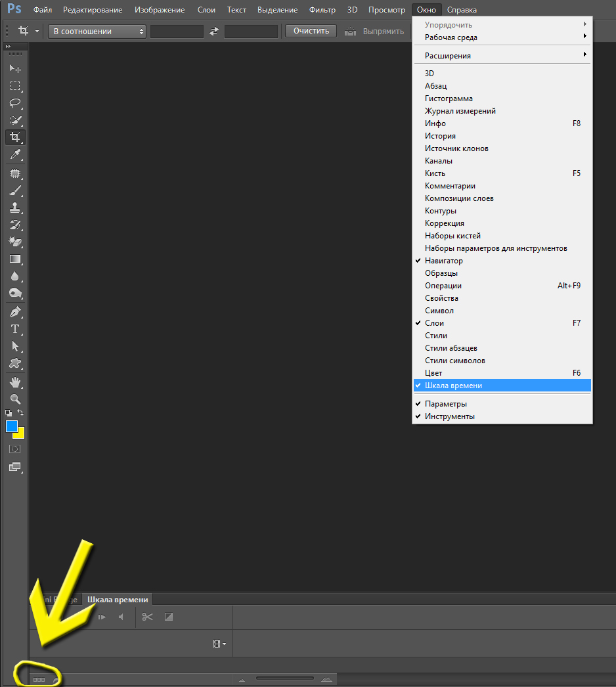Screen dimensions: 616x687
Task: Expand the Расширения submenu
Action: click(502, 56)
